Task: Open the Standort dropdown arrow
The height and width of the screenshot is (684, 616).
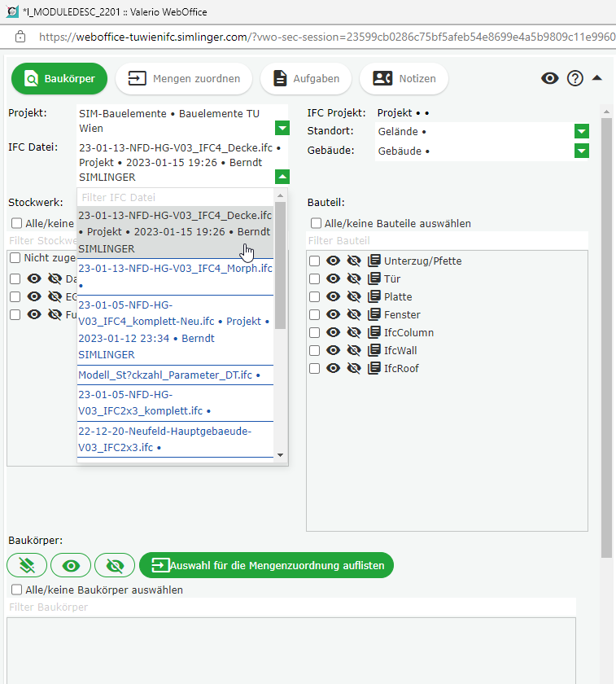Action: tap(581, 131)
